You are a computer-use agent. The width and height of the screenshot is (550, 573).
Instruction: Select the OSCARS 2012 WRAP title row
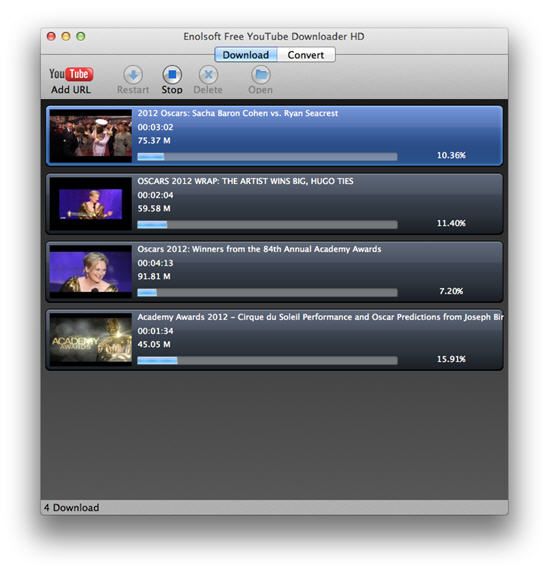(x=274, y=204)
